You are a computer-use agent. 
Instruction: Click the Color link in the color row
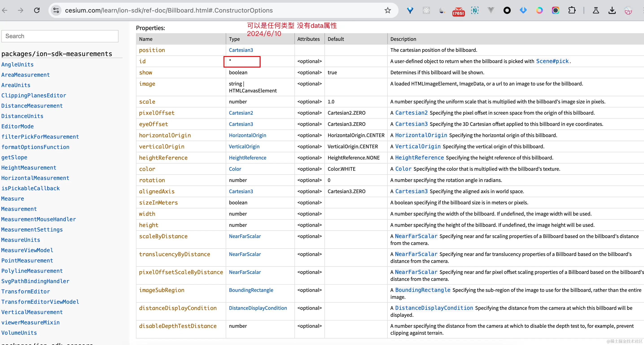(235, 169)
